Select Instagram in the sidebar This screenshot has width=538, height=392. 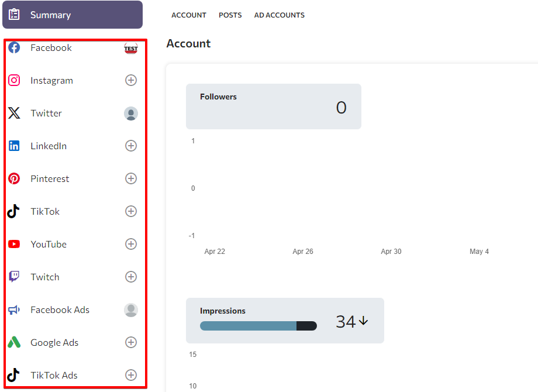[51, 81]
